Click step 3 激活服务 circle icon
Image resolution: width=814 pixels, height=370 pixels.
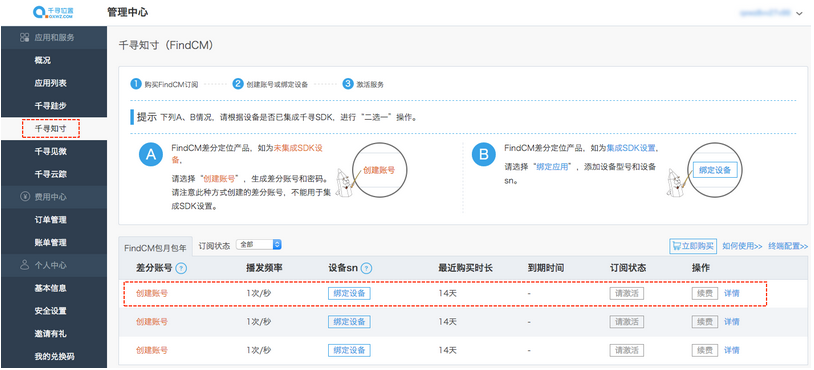[x=348, y=84]
